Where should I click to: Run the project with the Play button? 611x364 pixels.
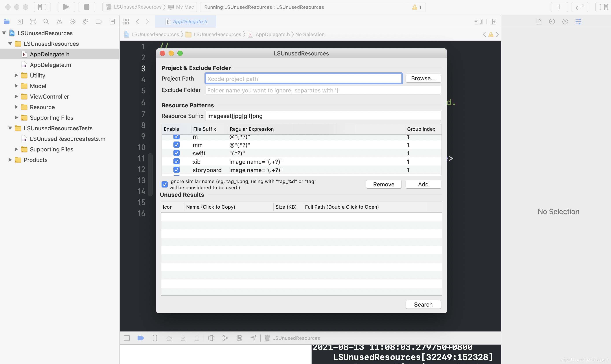(x=66, y=7)
